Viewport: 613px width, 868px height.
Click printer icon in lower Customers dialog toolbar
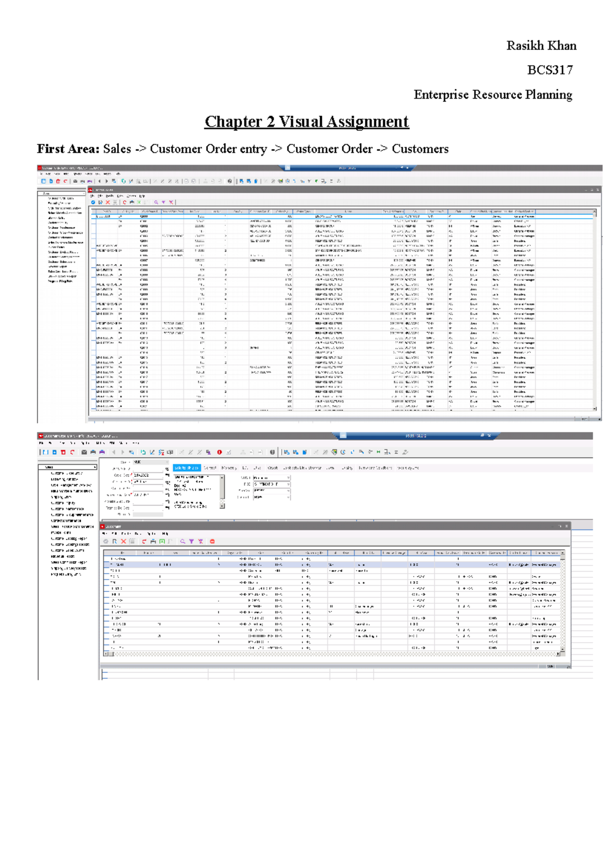pyautogui.click(x=153, y=541)
